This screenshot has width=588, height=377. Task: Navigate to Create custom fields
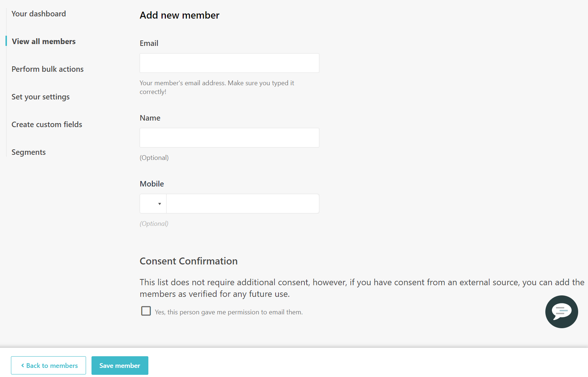coord(47,124)
